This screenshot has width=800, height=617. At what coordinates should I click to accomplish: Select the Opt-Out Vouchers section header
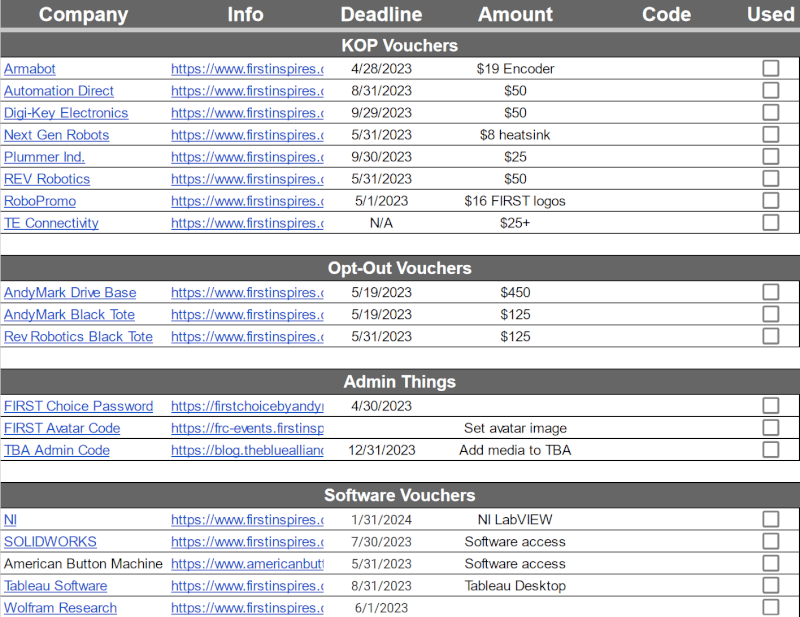click(x=400, y=268)
